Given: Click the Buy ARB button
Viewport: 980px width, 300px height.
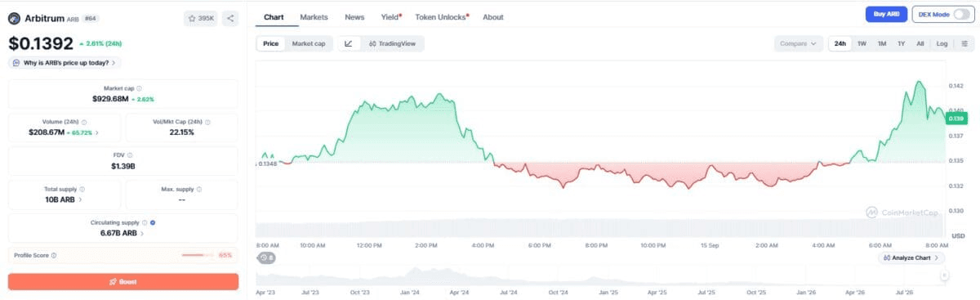Looking at the screenshot, I should 886,15.
